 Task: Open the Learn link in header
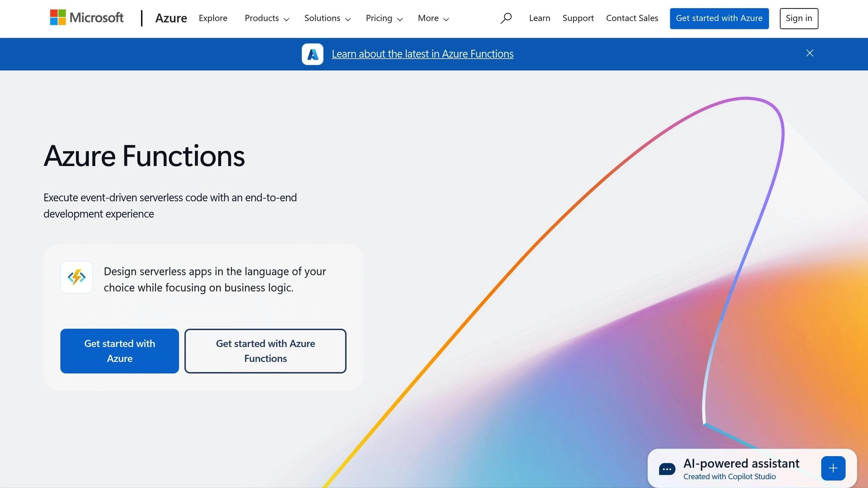click(540, 18)
